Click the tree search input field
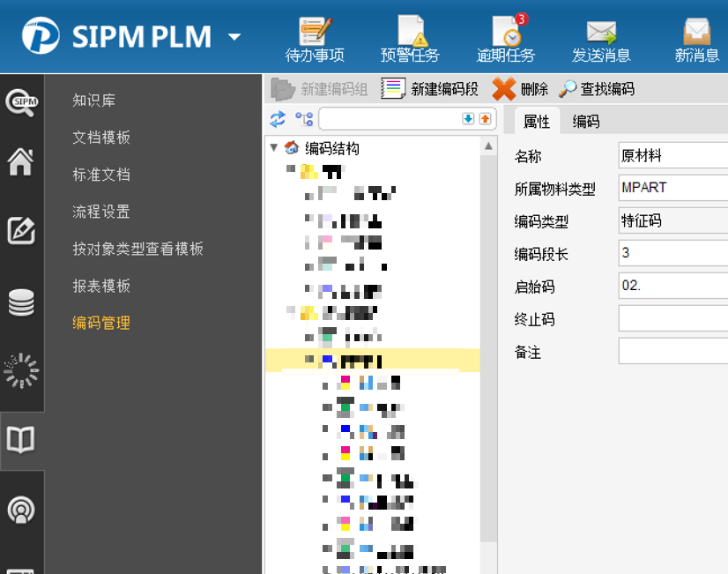The image size is (728, 574). pos(390,119)
